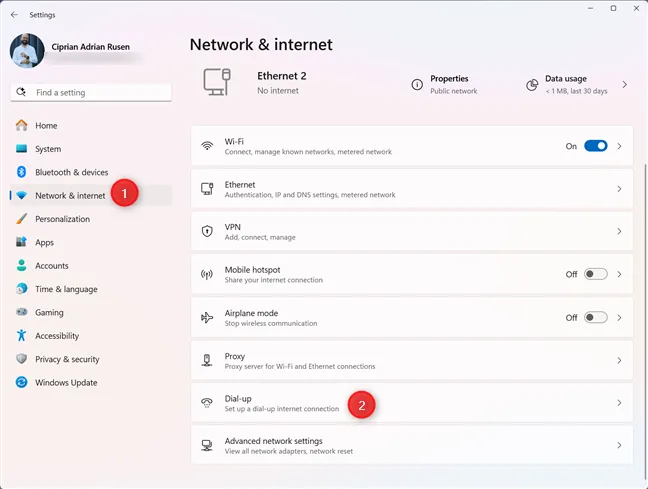Screen dimensions: 648x489
Task: Click the Data usage pie icon
Action: click(x=532, y=85)
